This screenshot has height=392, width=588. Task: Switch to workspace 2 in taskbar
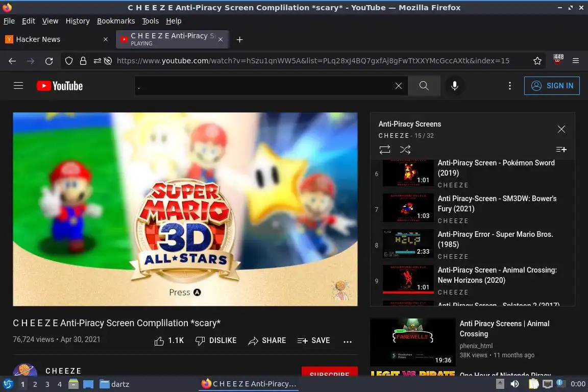[x=35, y=384]
